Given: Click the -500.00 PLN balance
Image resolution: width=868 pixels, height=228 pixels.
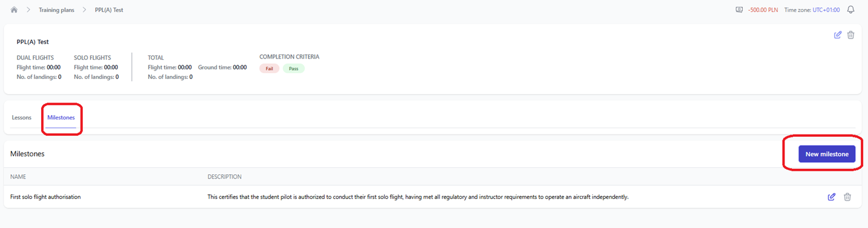Looking at the screenshot, I should click(x=763, y=10).
